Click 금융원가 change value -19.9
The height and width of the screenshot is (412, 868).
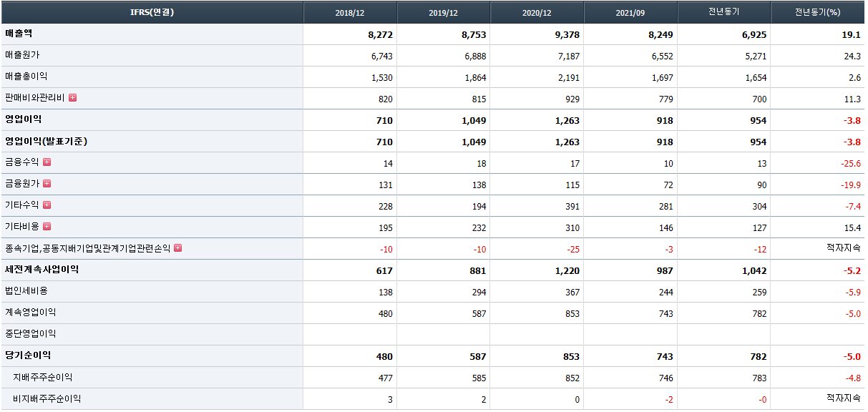[x=850, y=185]
